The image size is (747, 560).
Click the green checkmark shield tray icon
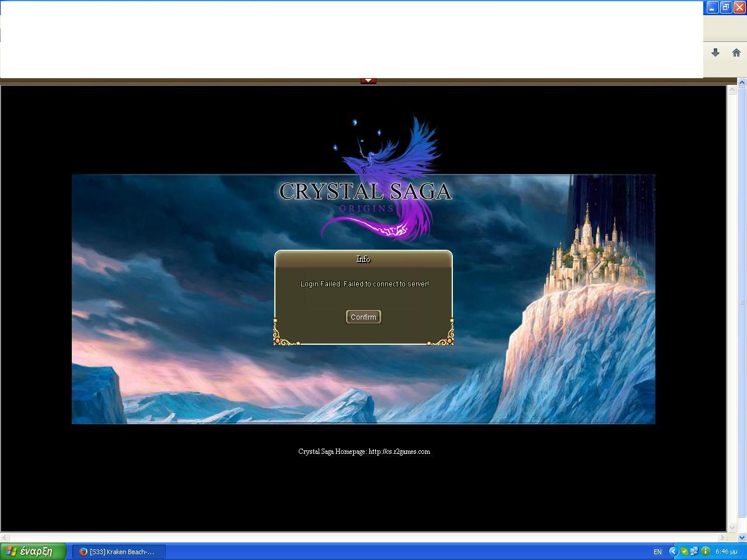point(684,551)
